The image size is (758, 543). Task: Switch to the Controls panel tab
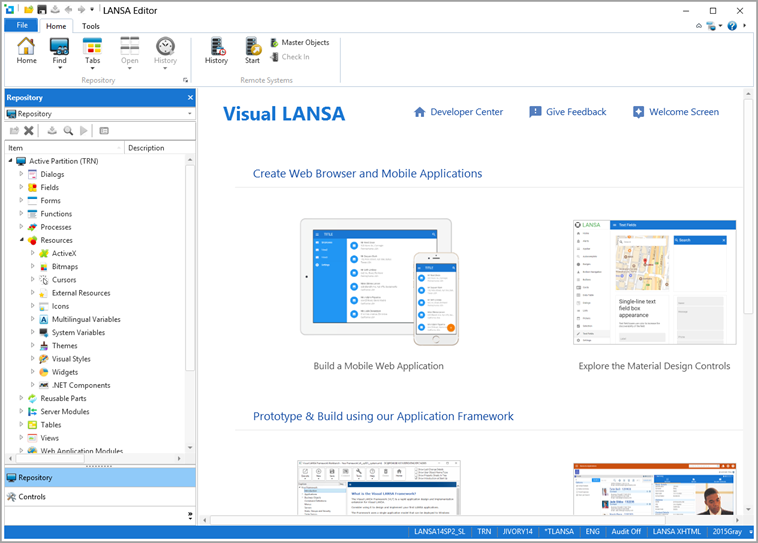pyautogui.click(x=100, y=497)
